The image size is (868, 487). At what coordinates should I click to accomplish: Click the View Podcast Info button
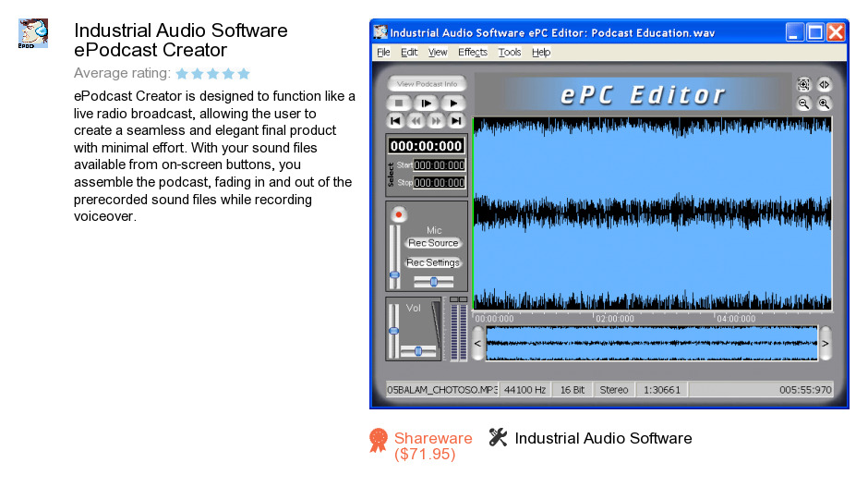pyautogui.click(x=427, y=84)
